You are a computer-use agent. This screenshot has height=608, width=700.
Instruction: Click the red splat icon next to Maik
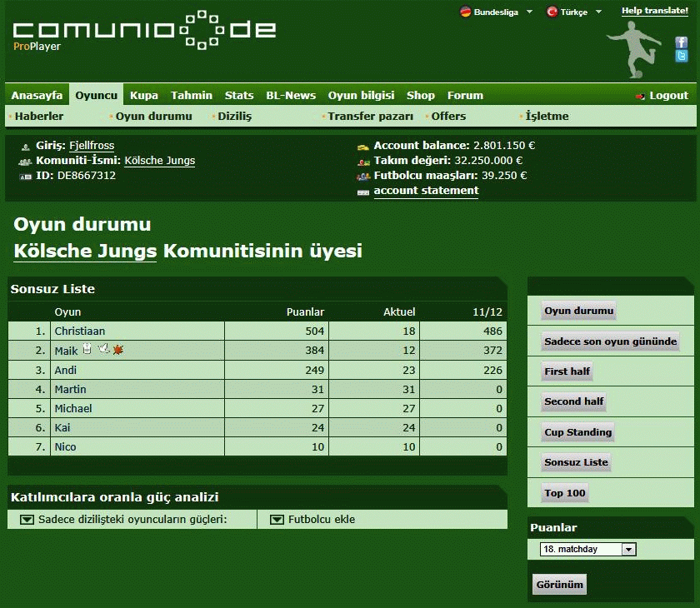[117, 350]
